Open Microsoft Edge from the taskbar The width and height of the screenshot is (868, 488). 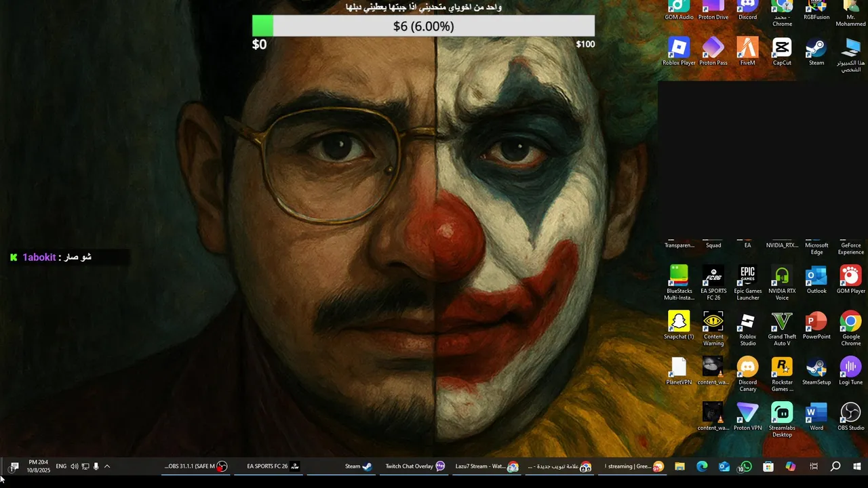pyautogui.click(x=702, y=466)
